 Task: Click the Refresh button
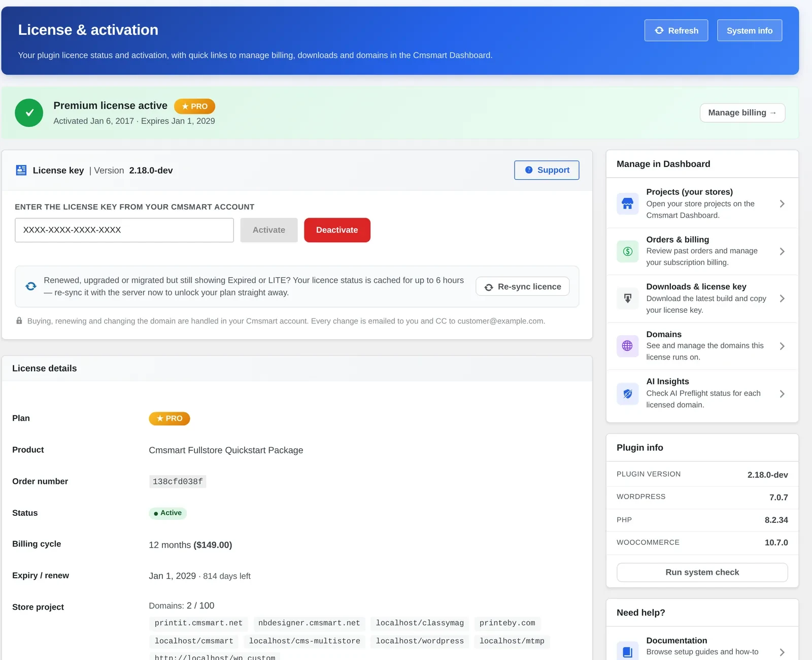676,30
